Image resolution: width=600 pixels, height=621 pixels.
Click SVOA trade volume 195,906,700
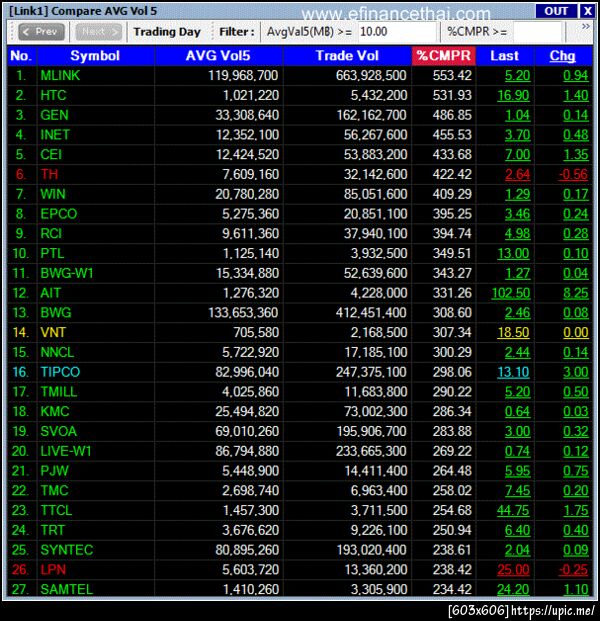coord(371,431)
